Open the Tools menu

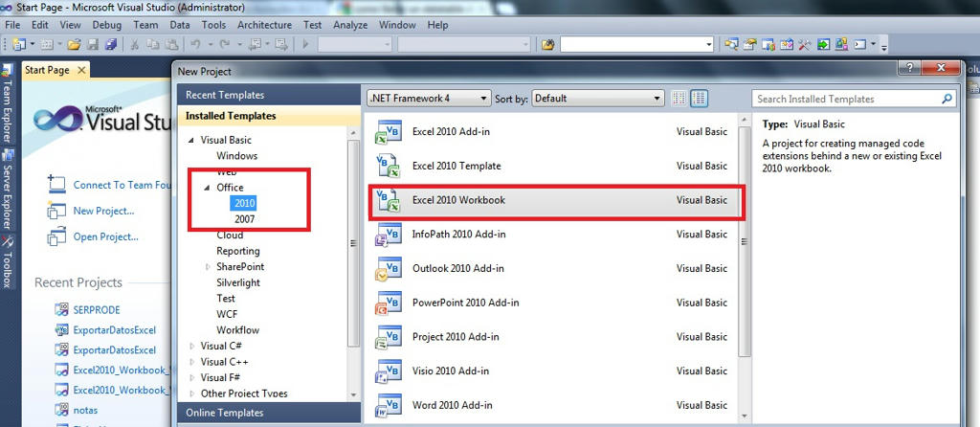213,25
